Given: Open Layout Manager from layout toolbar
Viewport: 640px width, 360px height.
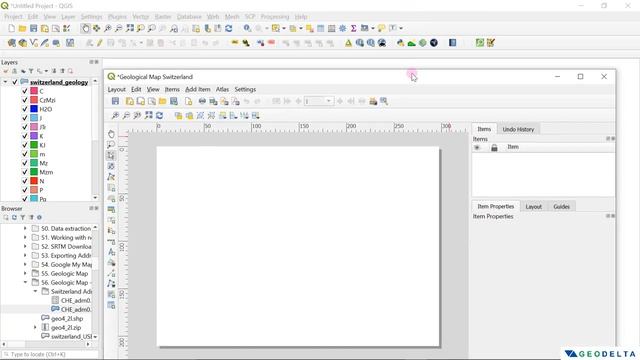Looking at the screenshot, I should pos(152,101).
